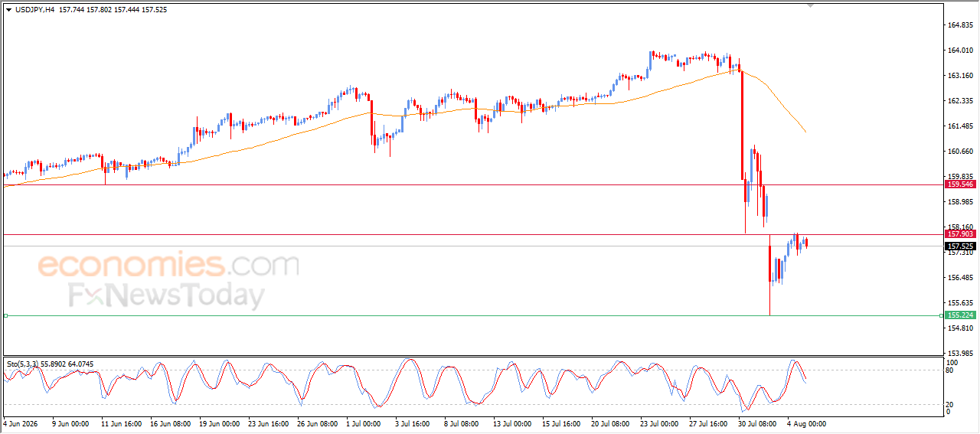980x434 pixels.
Task: Click the green line's left square handle
Action: coord(5,315)
